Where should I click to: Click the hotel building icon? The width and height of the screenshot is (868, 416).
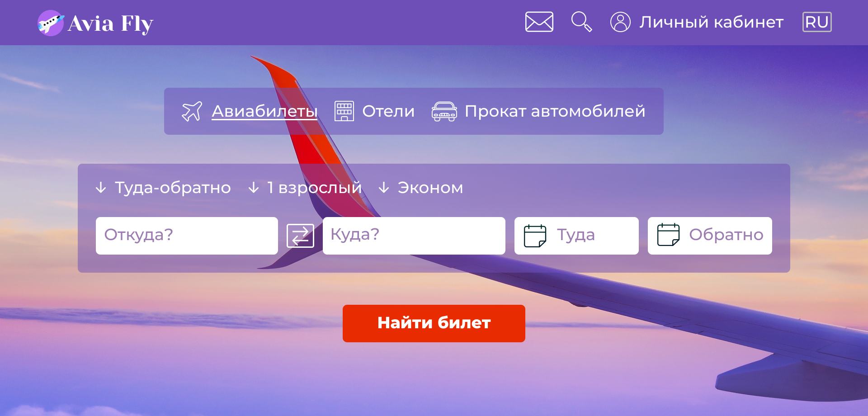(x=344, y=111)
